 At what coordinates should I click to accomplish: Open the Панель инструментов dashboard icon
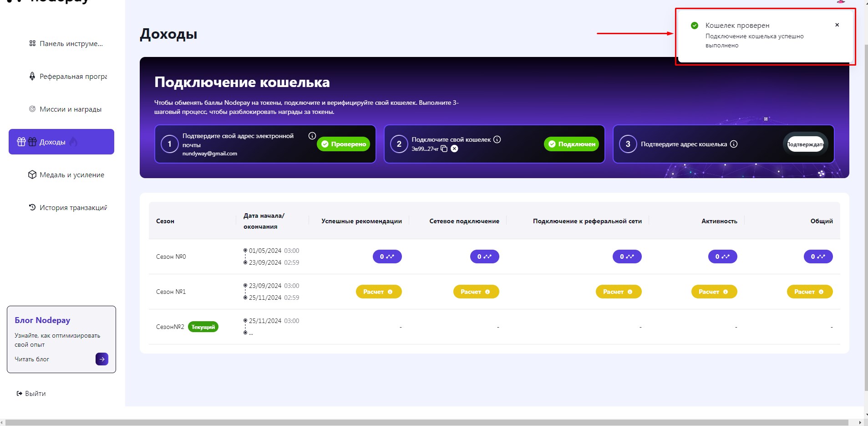pyautogui.click(x=32, y=44)
